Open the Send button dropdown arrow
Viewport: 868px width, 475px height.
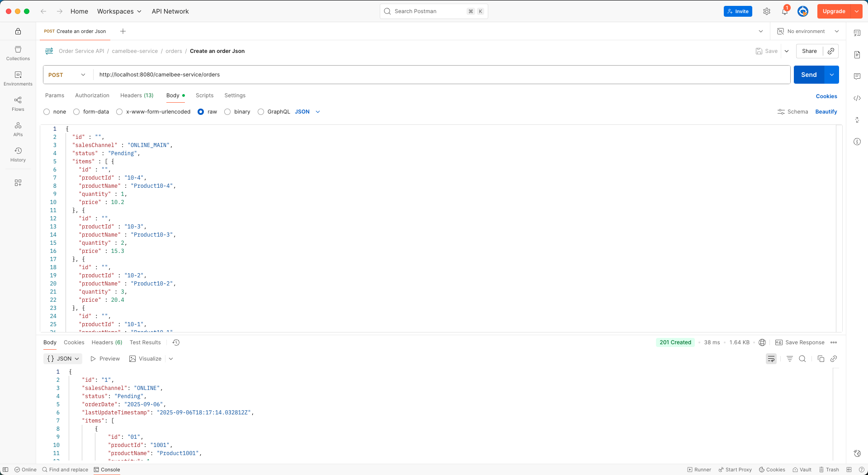point(832,75)
